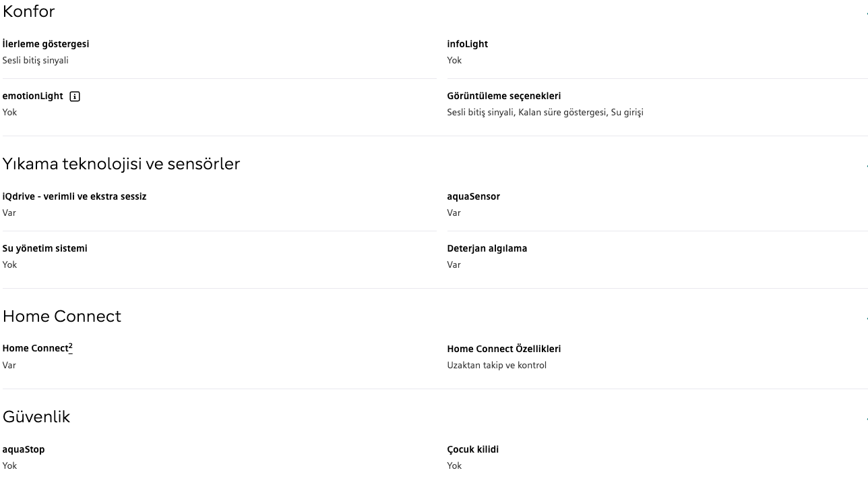Select the Su yönetim sistemi label
Screen dimensions: 868x485
(44, 248)
